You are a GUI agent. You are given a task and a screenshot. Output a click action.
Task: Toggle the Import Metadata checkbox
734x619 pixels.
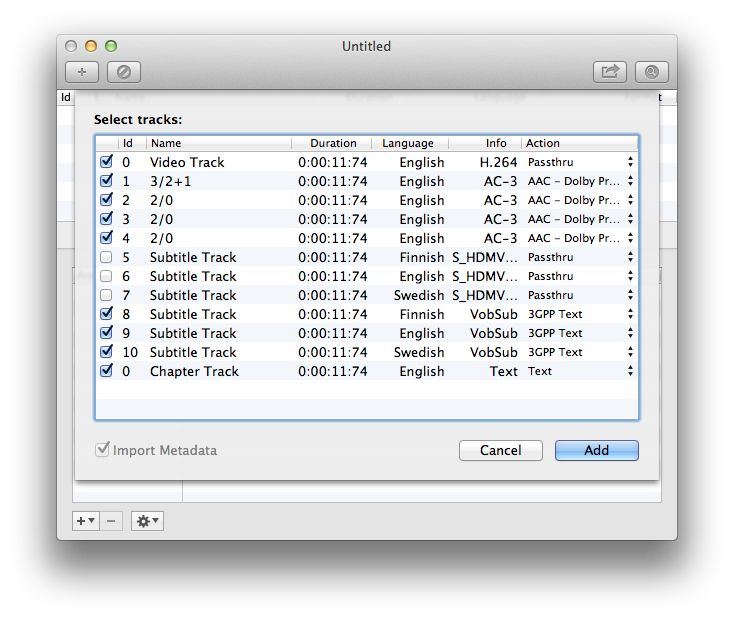[x=102, y=450]
